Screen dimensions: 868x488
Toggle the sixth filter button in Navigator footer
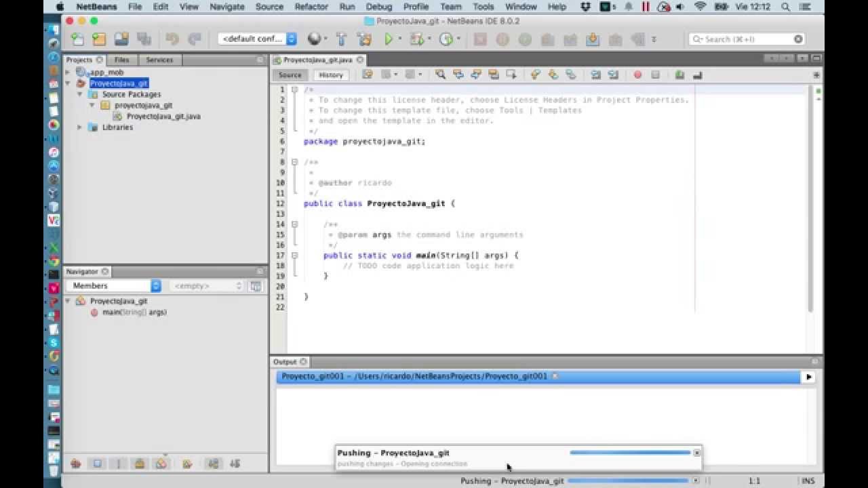click(187, 464)
